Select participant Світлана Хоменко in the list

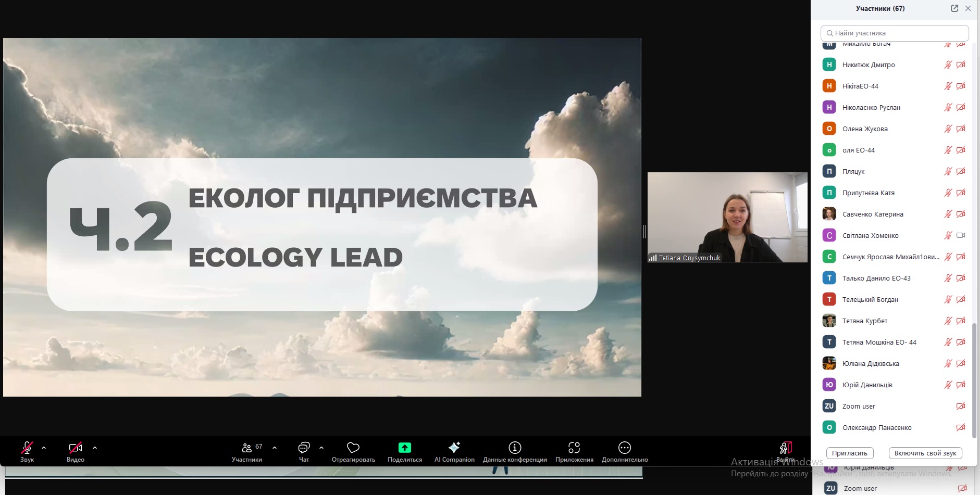click(x=870, y=236)
